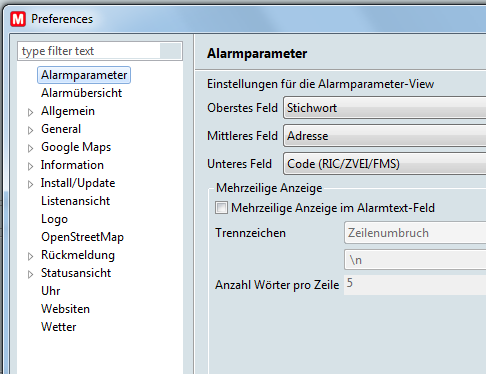Open the Trennzeichen Zeilenumbruch dropdown
This screenshot has width=486, height=374.
[x=415, y=233]
